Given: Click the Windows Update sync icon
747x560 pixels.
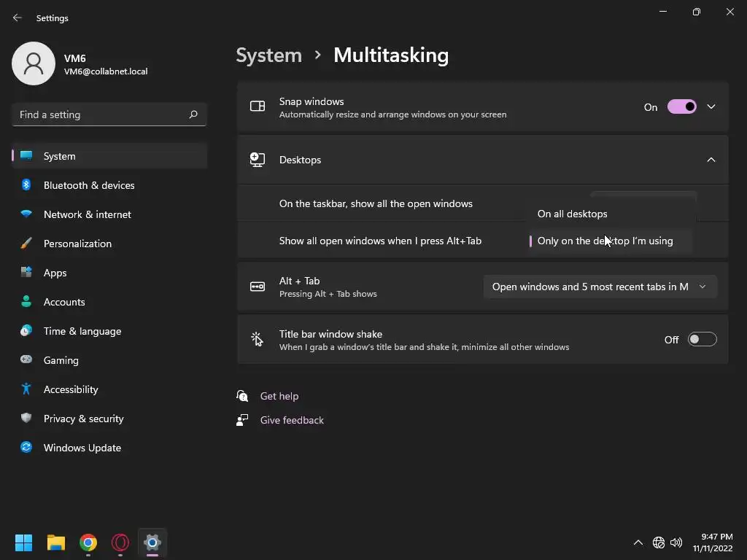Looking at the screenshot, I should pos(26,448).
